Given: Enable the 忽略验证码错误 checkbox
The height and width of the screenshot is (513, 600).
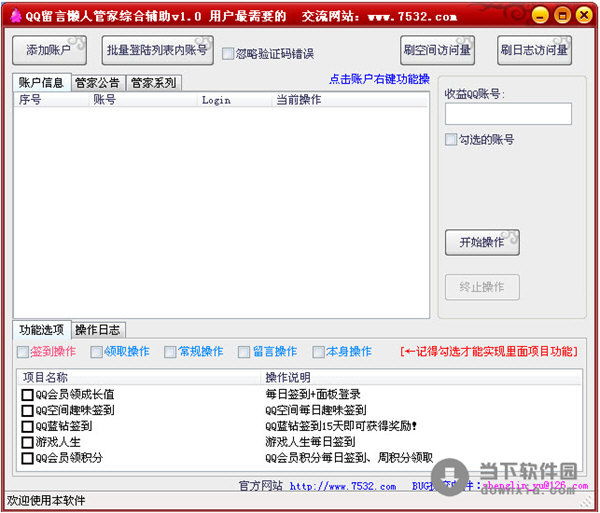Looking at the screenshot, I should [228, 54].
